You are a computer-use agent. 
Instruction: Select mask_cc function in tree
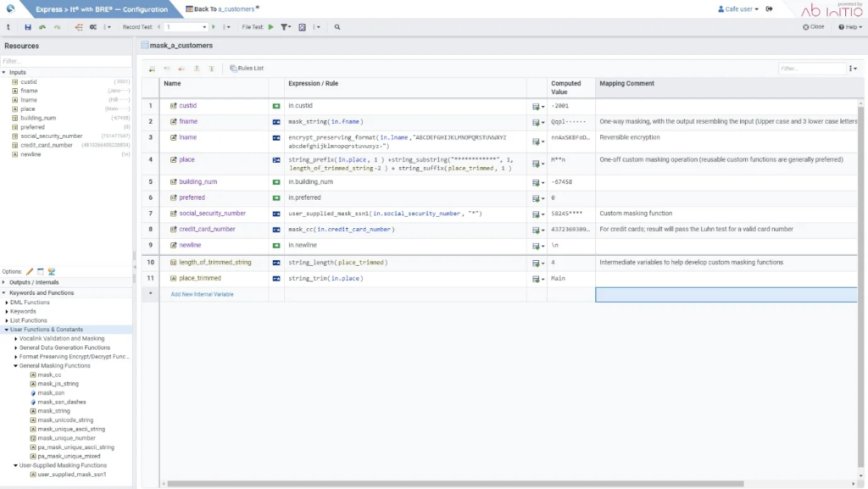49,375
